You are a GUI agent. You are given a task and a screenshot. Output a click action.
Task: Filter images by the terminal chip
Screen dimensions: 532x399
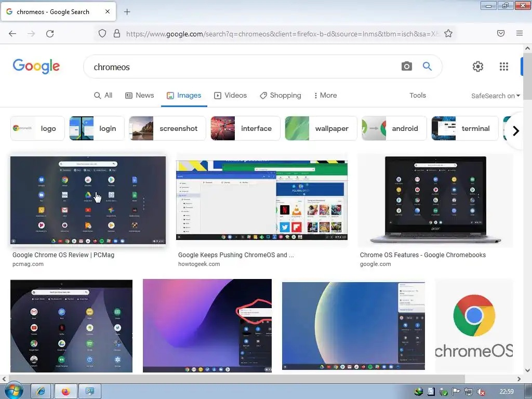[x=465, y=128]
